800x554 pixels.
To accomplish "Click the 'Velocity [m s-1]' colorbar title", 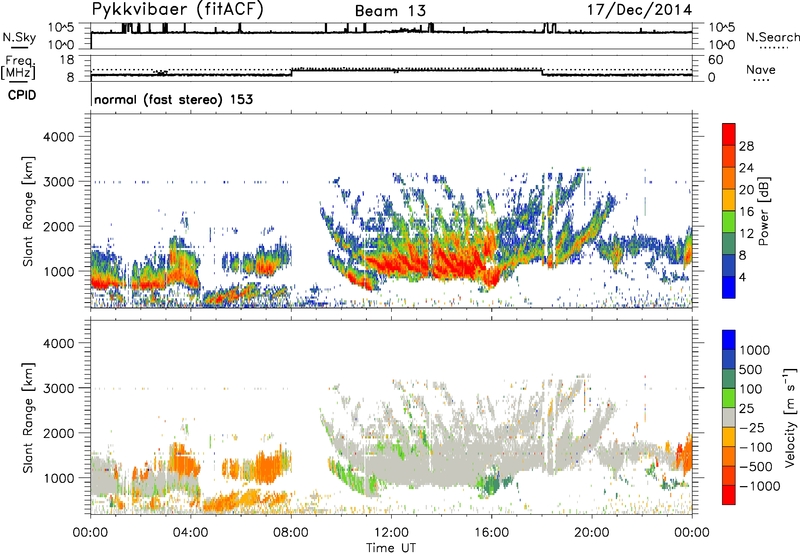I will (790, 417).
